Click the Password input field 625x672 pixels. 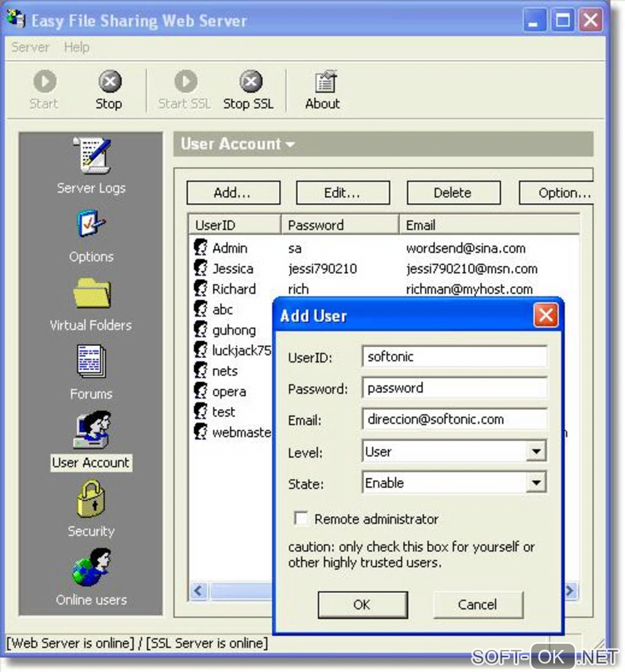click(455, 388)
